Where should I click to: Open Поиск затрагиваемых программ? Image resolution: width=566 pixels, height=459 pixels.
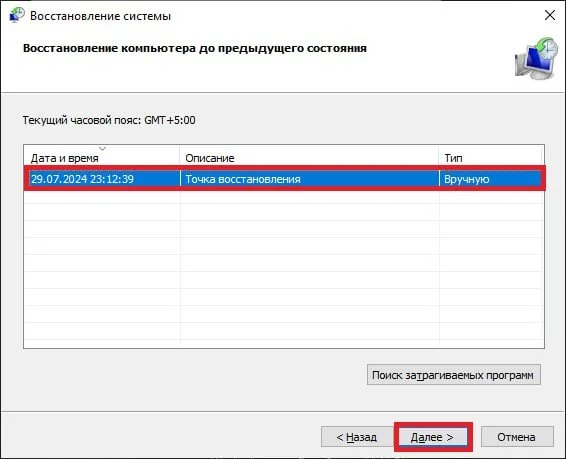[x=453, y=375]
